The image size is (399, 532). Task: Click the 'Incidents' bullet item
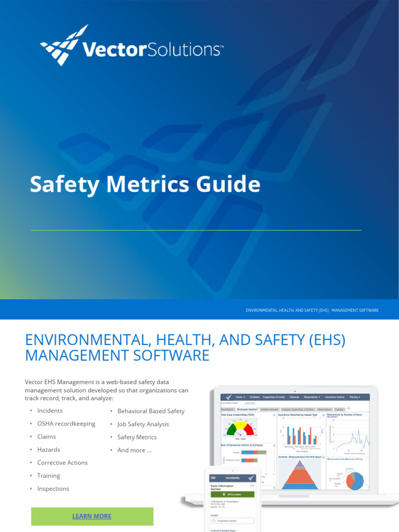click(x=50, y=410)
